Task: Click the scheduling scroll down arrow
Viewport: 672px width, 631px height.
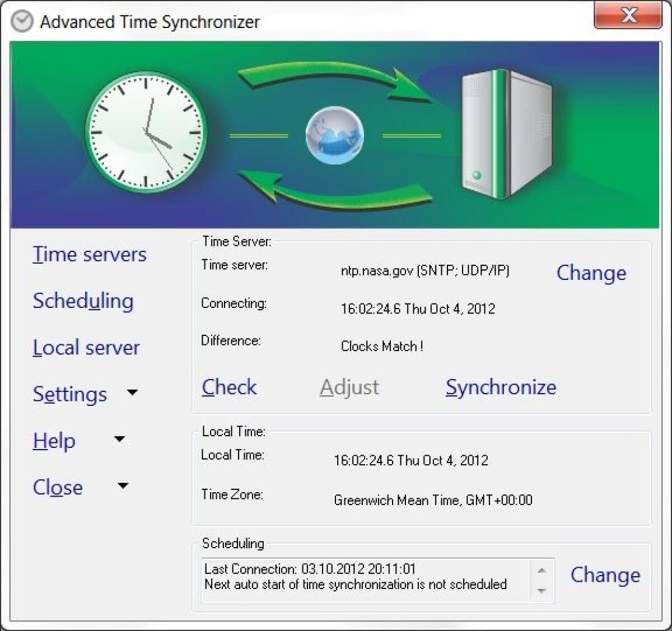Action: (x=540, y=592)
